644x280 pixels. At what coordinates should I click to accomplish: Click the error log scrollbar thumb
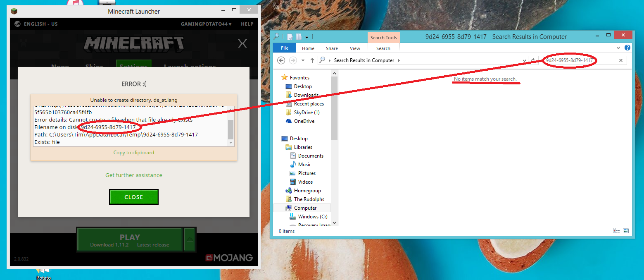tap(231, 129)
